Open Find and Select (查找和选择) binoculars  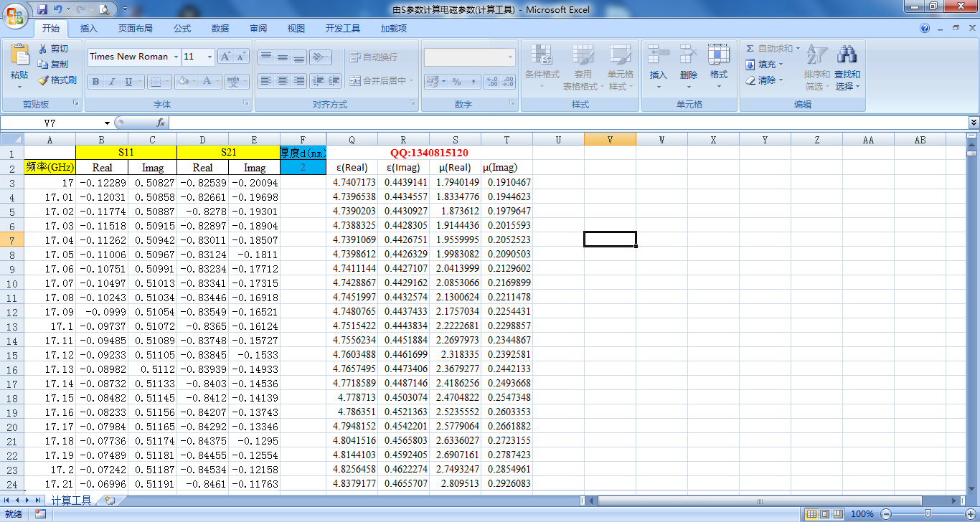(x=847, y=67)
